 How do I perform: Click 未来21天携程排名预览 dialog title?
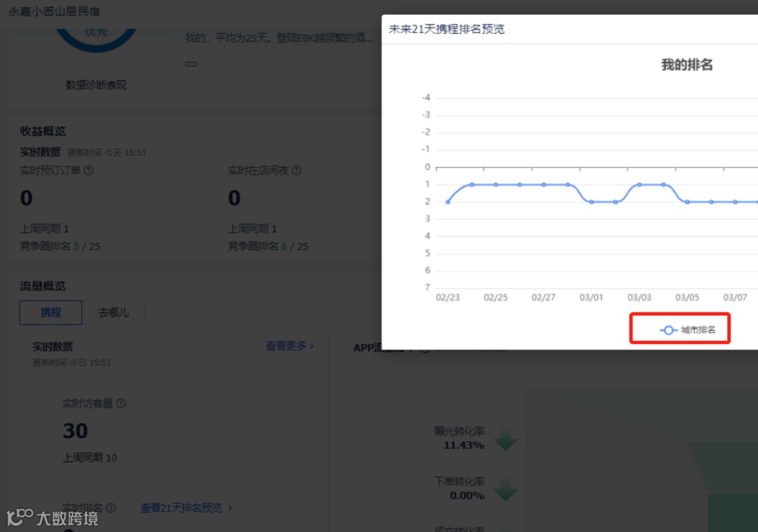click(x=446, y=29)
